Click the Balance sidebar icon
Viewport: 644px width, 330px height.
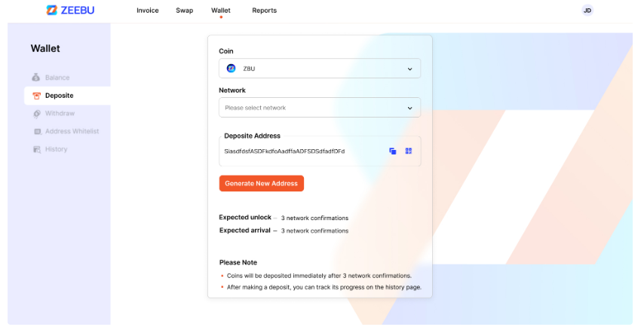[x=36, y=78]
